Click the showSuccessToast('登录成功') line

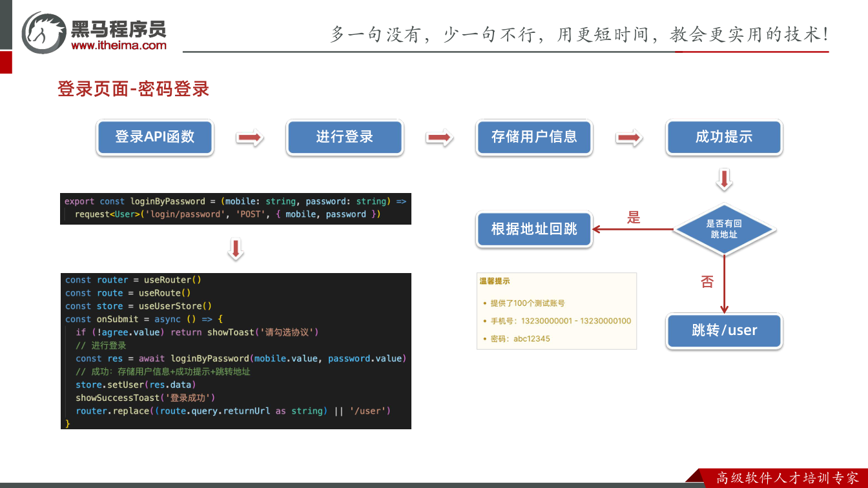coord(145,398)
